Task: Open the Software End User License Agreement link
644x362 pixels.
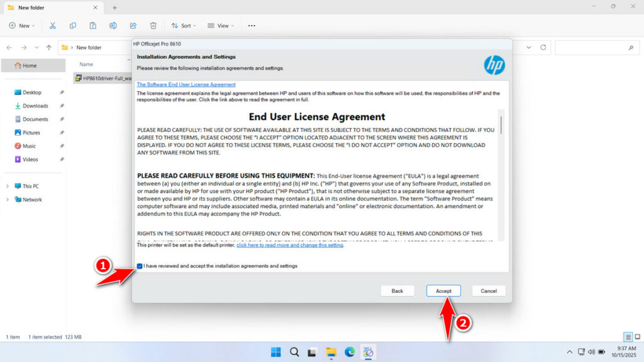Action: 186,84
